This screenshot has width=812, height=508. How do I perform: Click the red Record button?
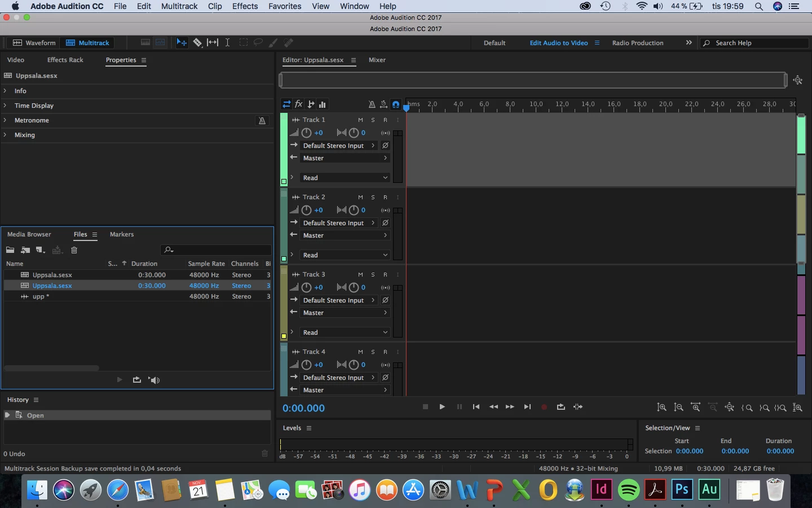coord(544,407)
